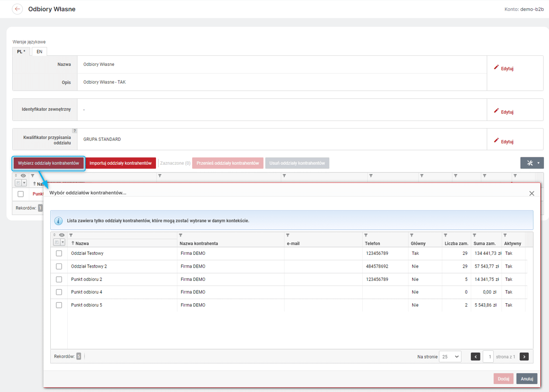Check the Oddział Testowy 2 row checkbox
Screen dimensions: 549x392
click(x=59, y=266)
